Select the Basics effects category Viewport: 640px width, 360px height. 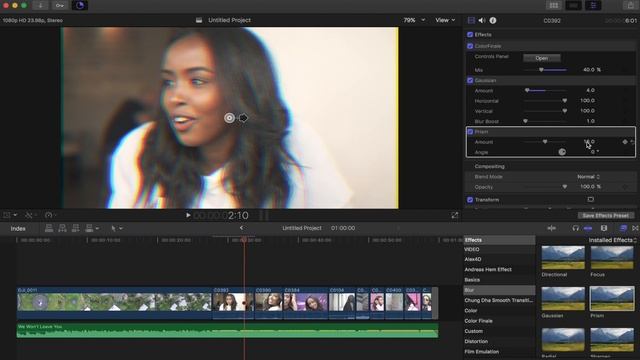[x=472, y=280]
